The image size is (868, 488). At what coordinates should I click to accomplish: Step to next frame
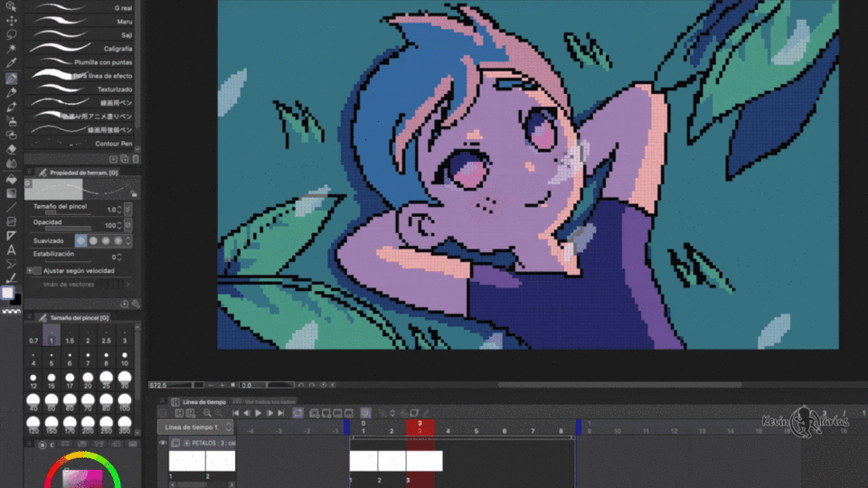coord(269,413)
